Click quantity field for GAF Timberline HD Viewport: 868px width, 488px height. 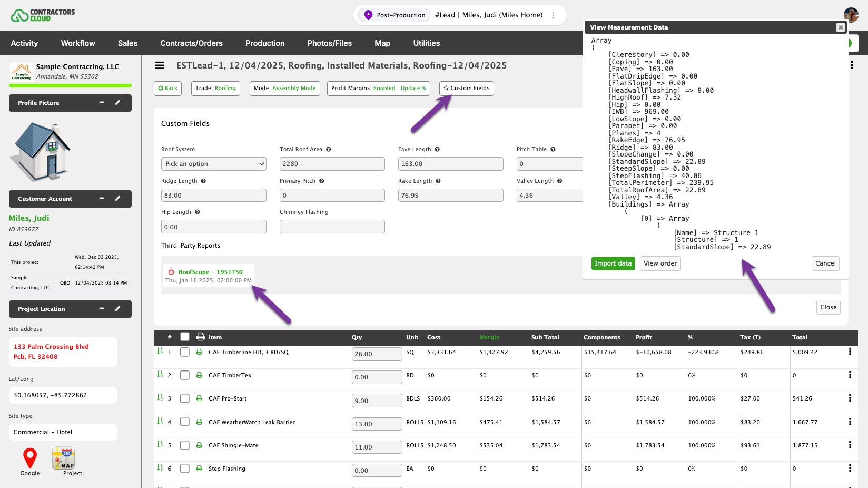377,354
